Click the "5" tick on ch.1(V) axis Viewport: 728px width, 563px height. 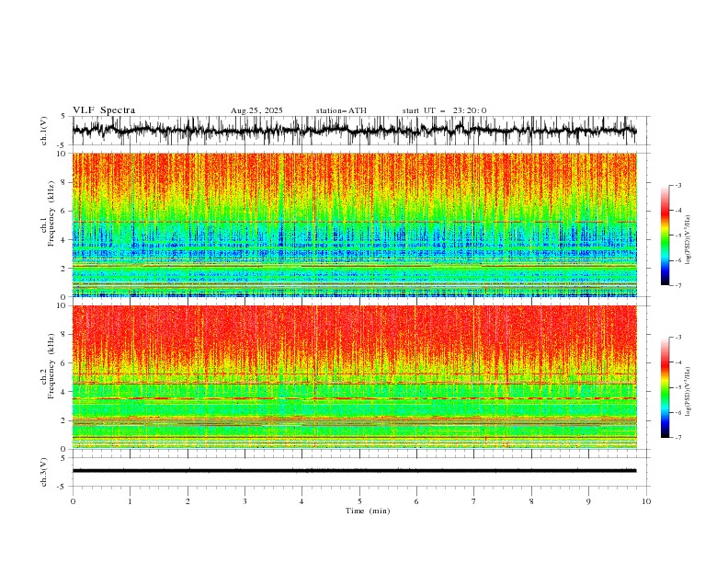(63, 117)
